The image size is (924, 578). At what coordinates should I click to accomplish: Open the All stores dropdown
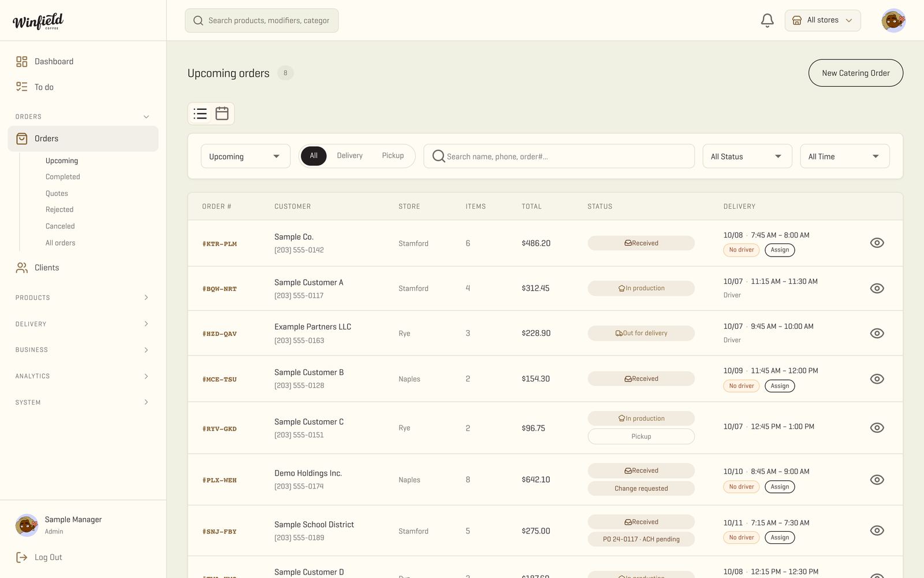pos(822,21)
